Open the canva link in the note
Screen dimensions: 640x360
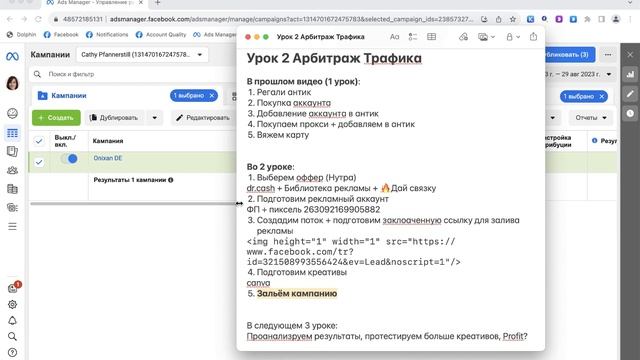258,283
